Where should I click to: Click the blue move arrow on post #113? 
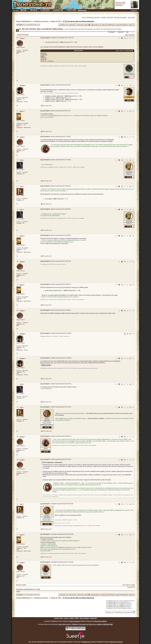(x=122, y=358)
